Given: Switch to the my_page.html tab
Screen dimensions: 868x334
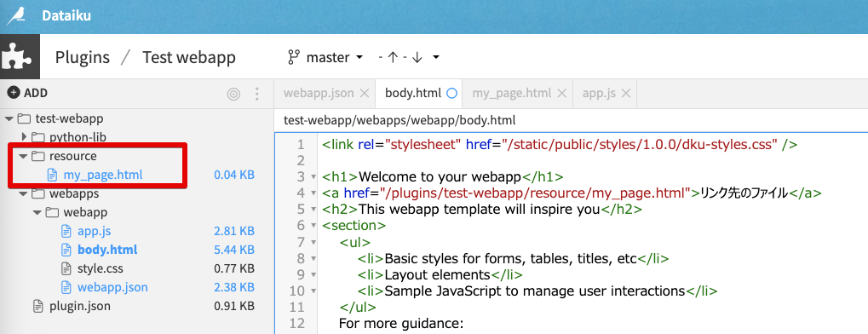Looking at the screenshot, I should [511, 93].
